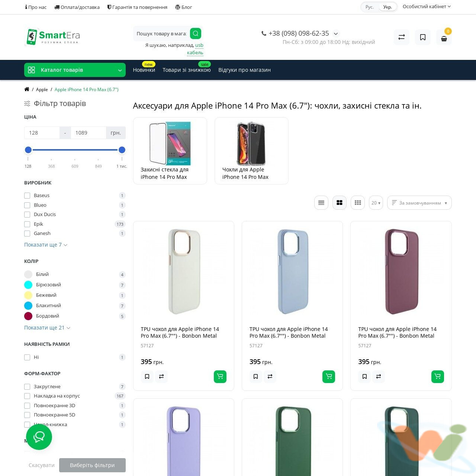Open 'Гарантія та повернення' page
476x476 pixels.
[x=137, y=7]
